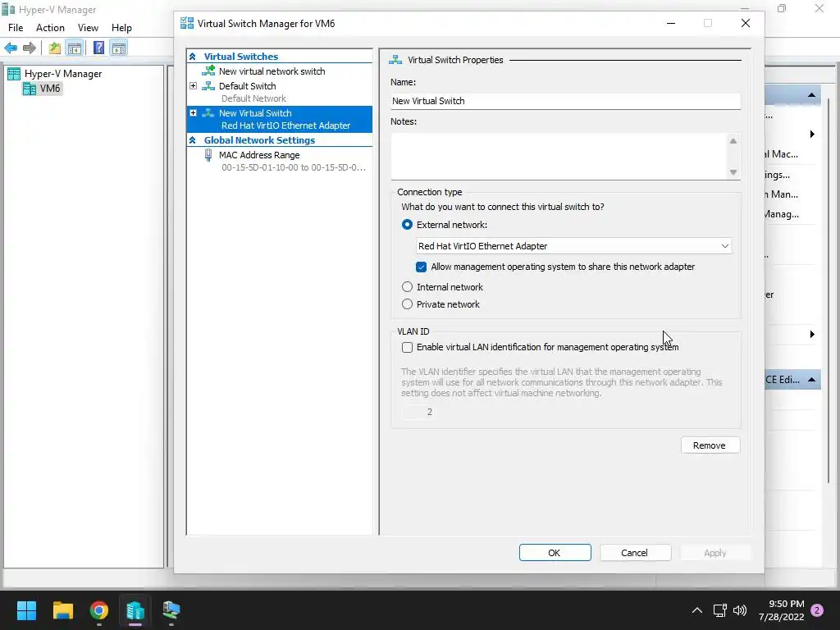
Task: Open the notification badge showing 2
Action: point(817,610)
